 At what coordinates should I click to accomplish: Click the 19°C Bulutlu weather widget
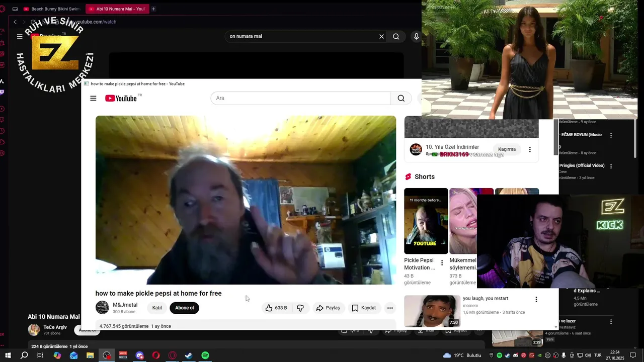[x=462, y=355]
